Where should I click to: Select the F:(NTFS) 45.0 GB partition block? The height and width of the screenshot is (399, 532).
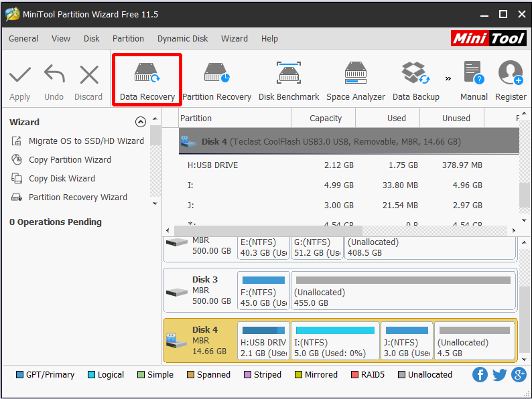263,291
